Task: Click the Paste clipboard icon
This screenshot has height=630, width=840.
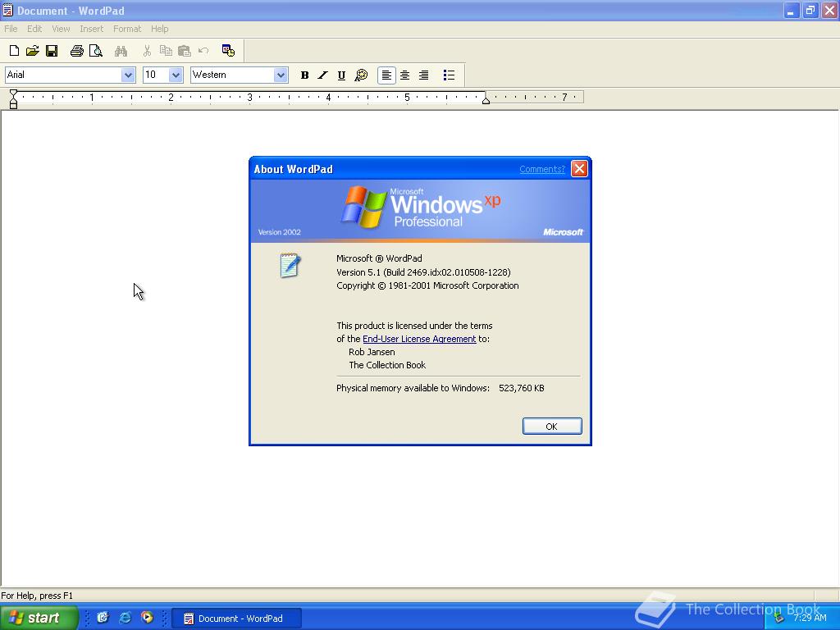Action: [x=185, y=51]
